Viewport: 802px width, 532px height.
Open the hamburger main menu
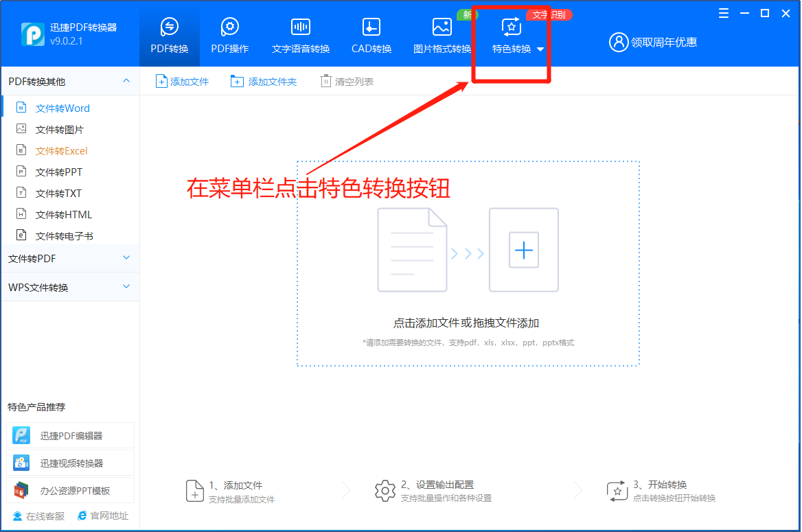[723, 13]
